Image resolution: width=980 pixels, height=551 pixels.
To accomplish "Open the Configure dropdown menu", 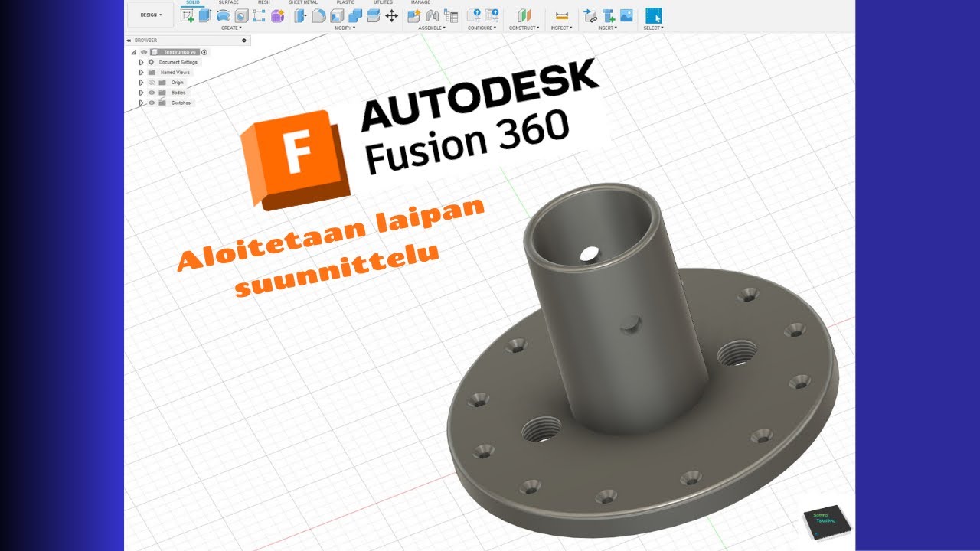I will [482, 28].
